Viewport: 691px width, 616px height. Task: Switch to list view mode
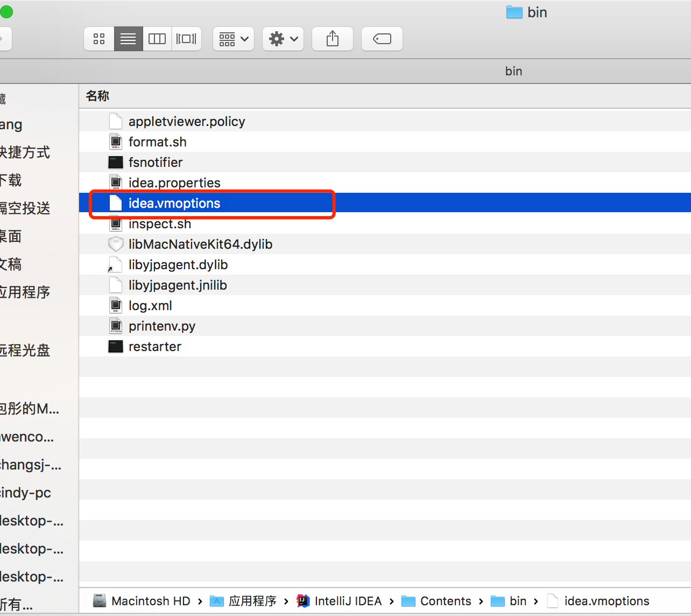coord(128,39)
